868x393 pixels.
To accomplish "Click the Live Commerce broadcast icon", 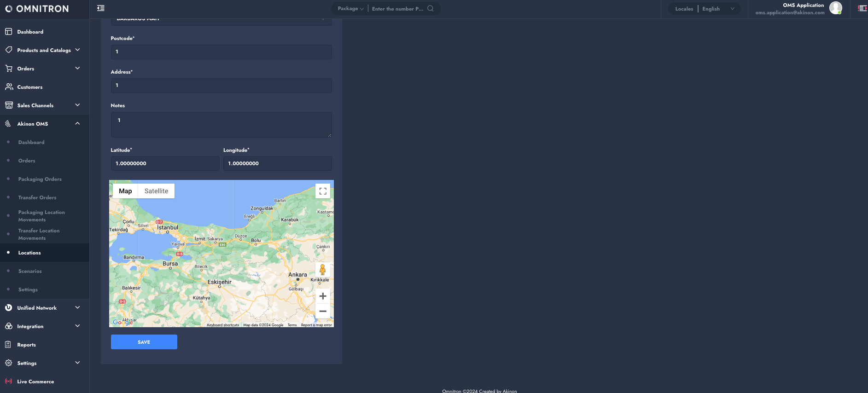I will [8, 381].
